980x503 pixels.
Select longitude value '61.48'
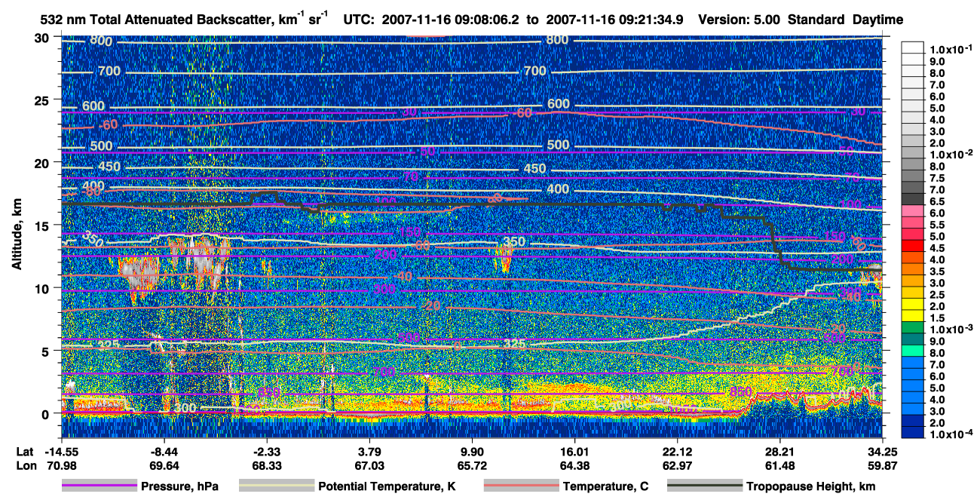[x=780, y=466]
